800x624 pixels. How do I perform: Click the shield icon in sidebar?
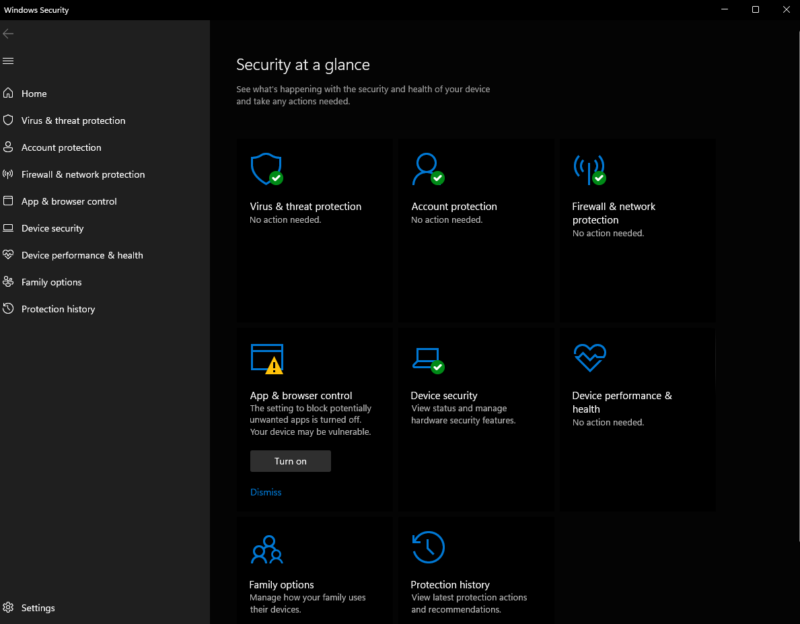tap(8, 120)
